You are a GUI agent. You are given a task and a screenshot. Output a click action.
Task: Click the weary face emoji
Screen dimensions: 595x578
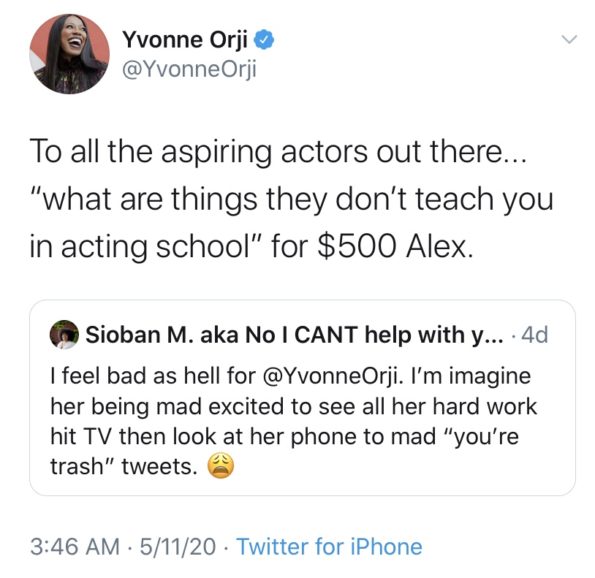pyautogui.click(x=220, y=466)
